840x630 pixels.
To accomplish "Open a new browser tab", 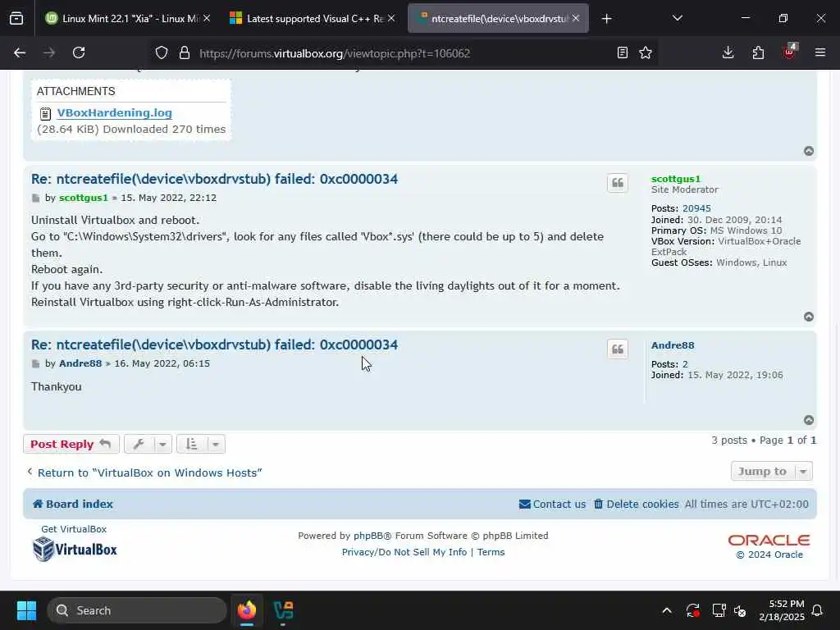I will pyautogui.click(x=606, y=19).
